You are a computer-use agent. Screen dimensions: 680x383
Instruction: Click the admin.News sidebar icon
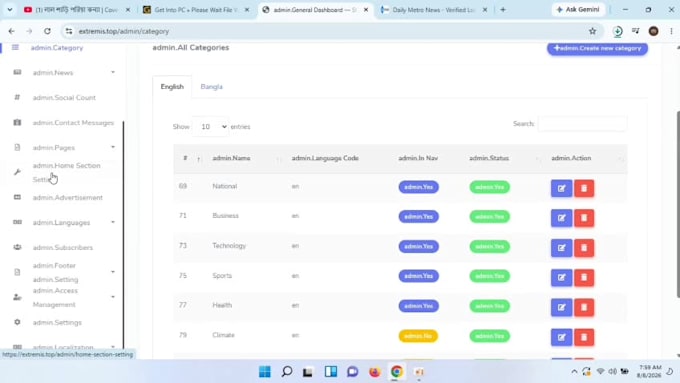coord(17,72)
